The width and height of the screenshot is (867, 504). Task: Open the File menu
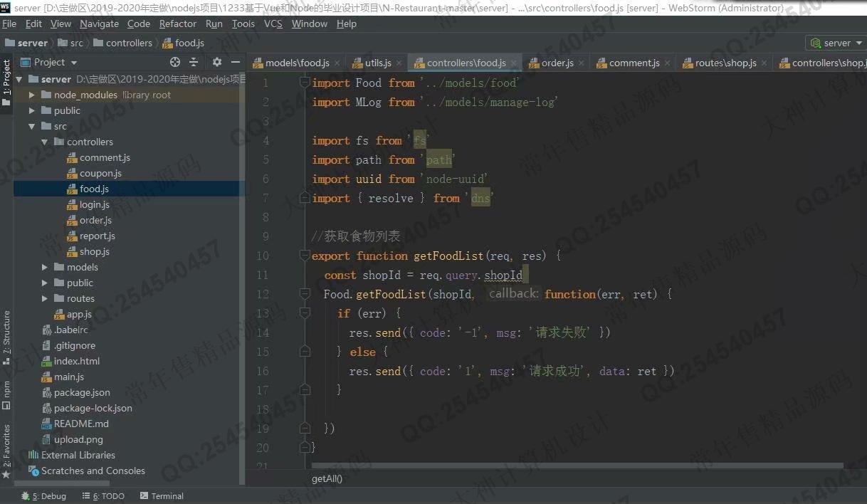coord(9,23)
